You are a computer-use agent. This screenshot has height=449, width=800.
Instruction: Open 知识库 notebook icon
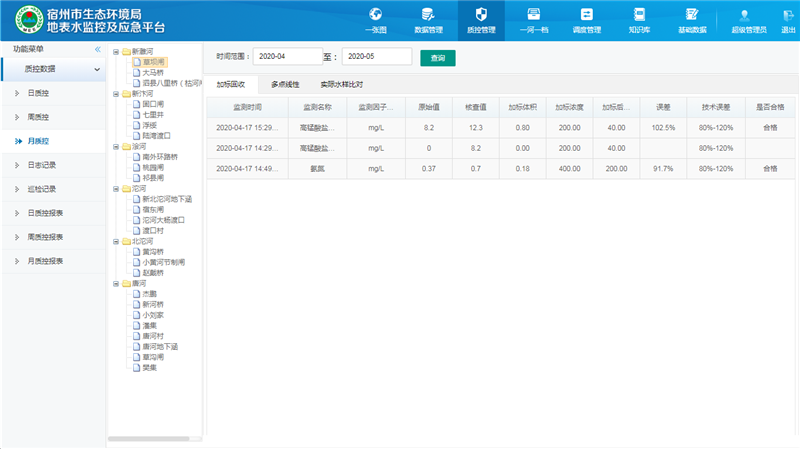point(639,14)
